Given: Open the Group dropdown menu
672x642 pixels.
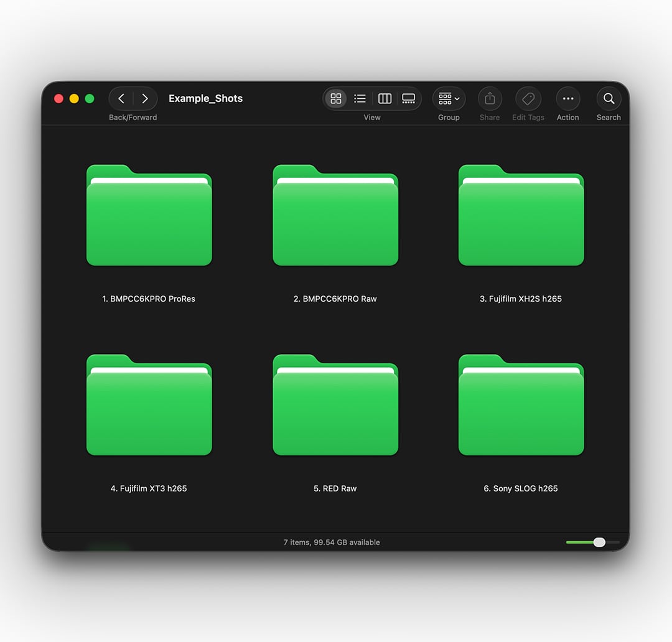Looking at the screenshot, I should click(x=449, y=98).
